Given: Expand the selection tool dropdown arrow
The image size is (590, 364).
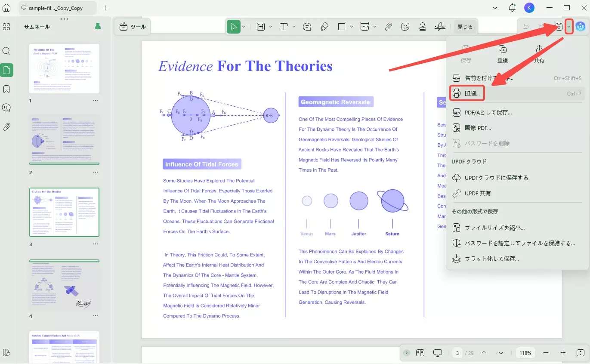Looking at the screenshot, I should pos(244,27).
